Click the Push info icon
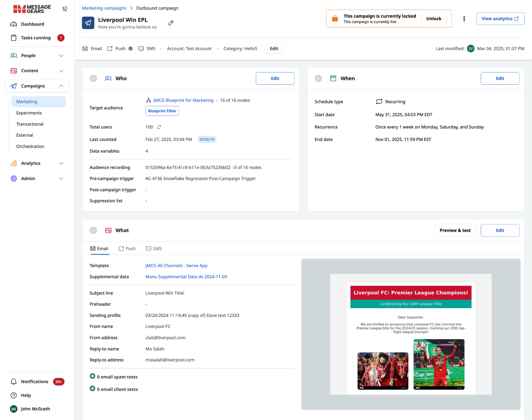This screenshot has height=420, width=532. [131, 48]
